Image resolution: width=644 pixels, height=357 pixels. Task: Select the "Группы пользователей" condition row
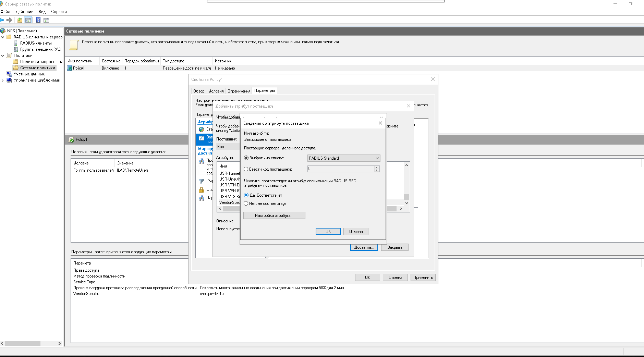point(130,170)
